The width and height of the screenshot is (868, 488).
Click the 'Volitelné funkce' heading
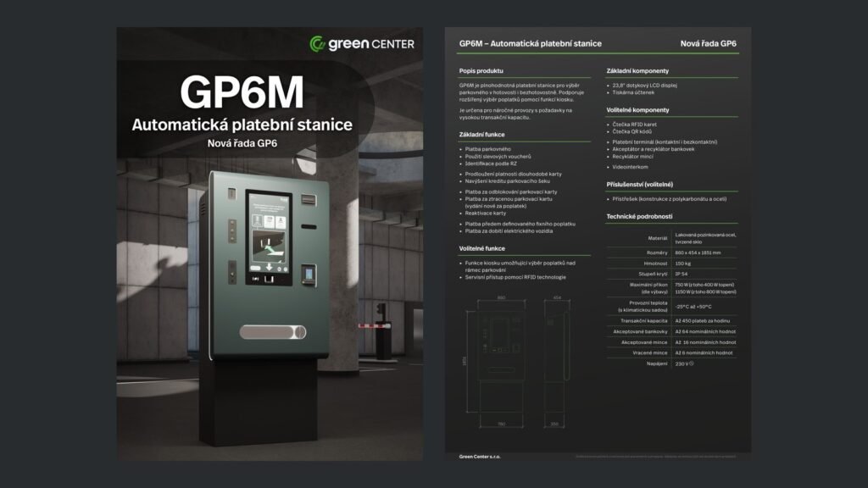481,248
